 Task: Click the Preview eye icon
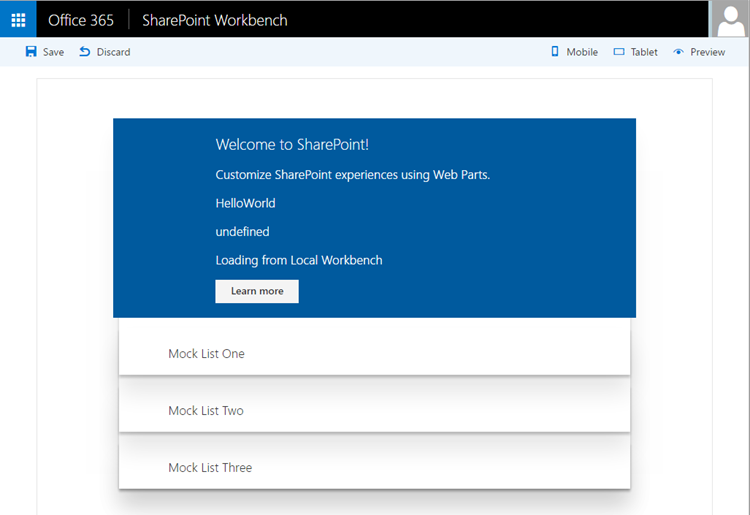[x=678, y=52]
